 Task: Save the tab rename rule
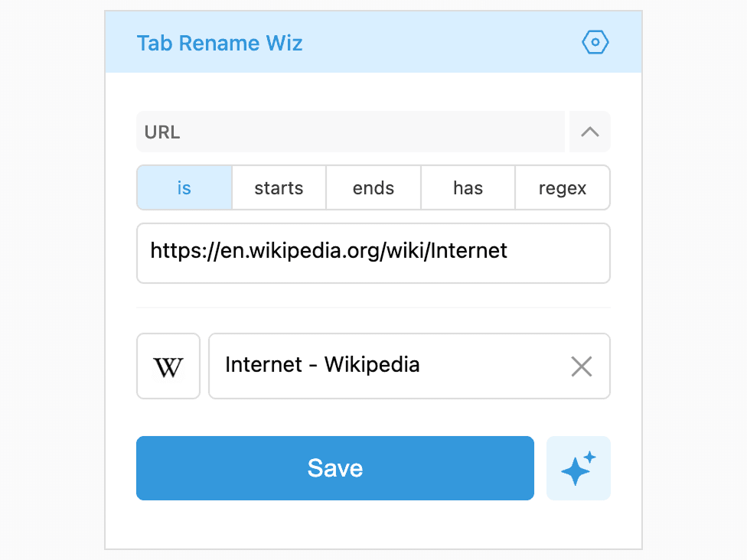[x=335, y=468]
